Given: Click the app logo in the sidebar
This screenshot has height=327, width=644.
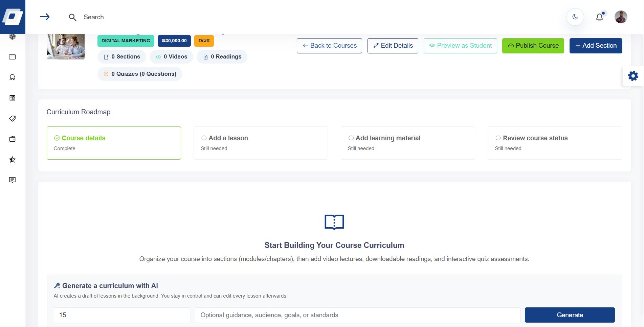Looking at the screenshot, I should 13,17.
